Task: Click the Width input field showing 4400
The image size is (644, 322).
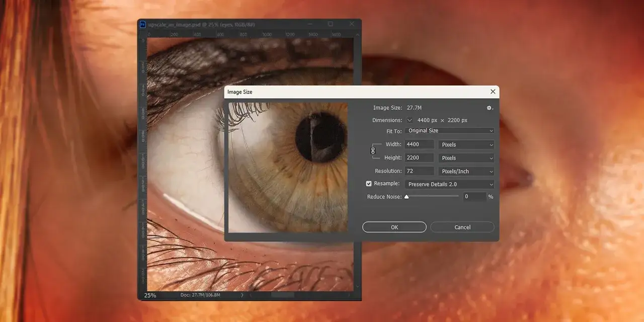Action: pyautogui.click(x=420, y=144)
